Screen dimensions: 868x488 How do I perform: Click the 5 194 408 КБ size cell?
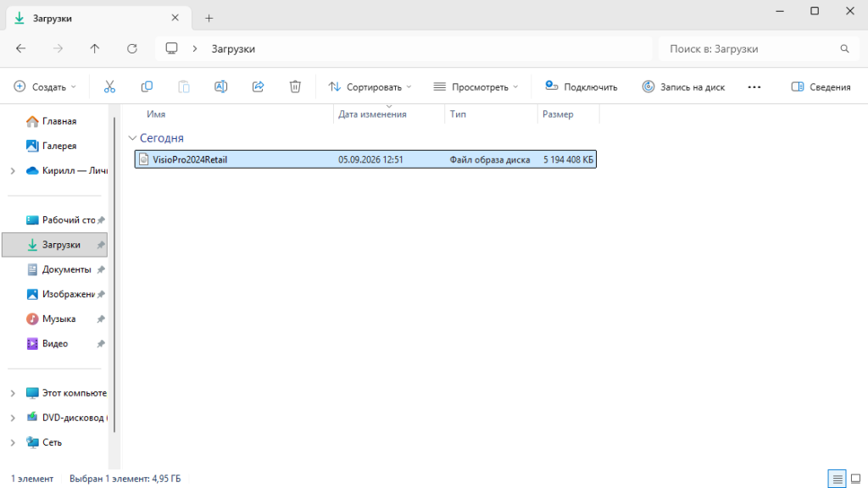click(568, 160)
